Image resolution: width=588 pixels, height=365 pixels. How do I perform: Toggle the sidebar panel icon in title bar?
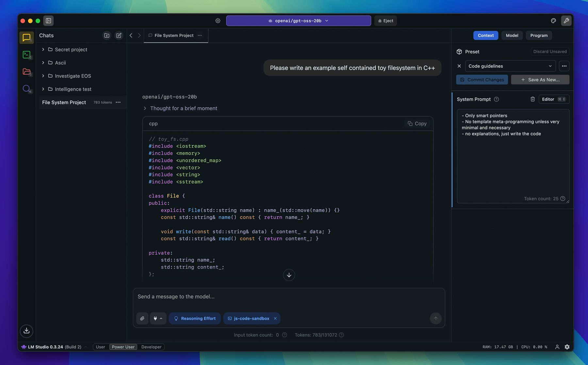[x=48, y=21]
